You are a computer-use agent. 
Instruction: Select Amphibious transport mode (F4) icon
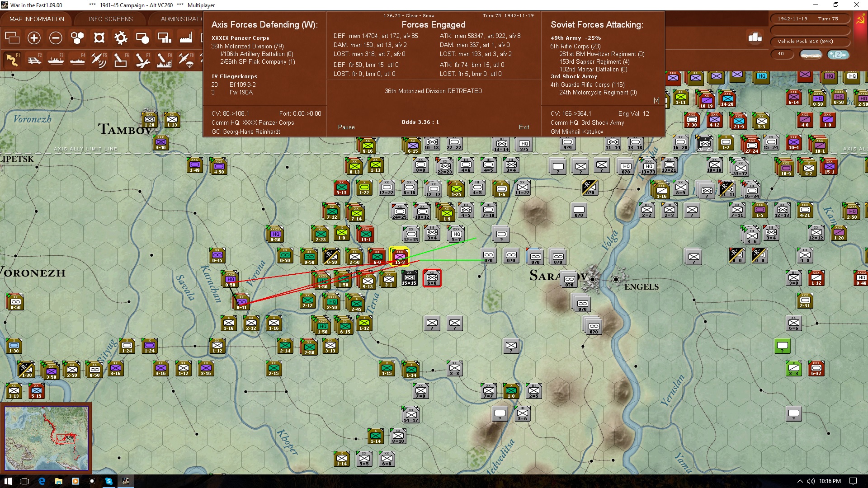click(x=77, y=60)
